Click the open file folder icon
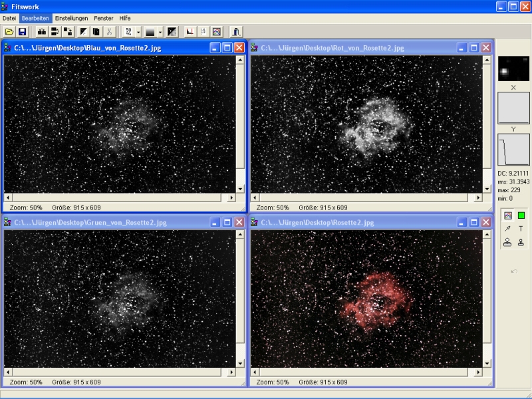 9,31
